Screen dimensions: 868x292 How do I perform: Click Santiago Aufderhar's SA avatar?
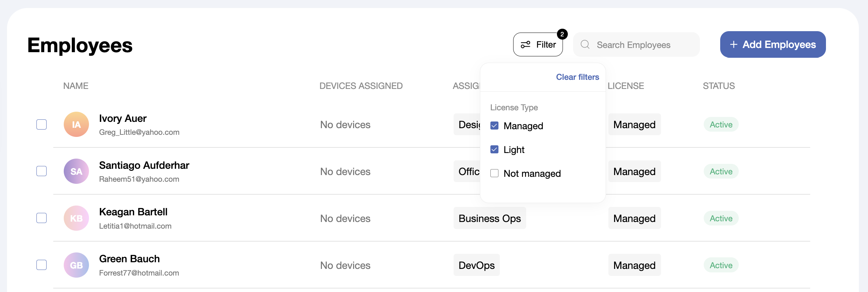[x=76, y=171]
